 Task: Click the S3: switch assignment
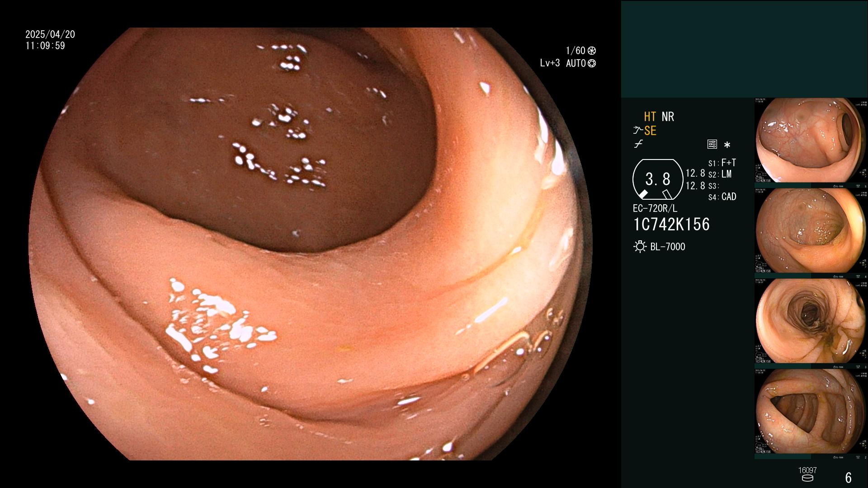click(x=713, y=186)
